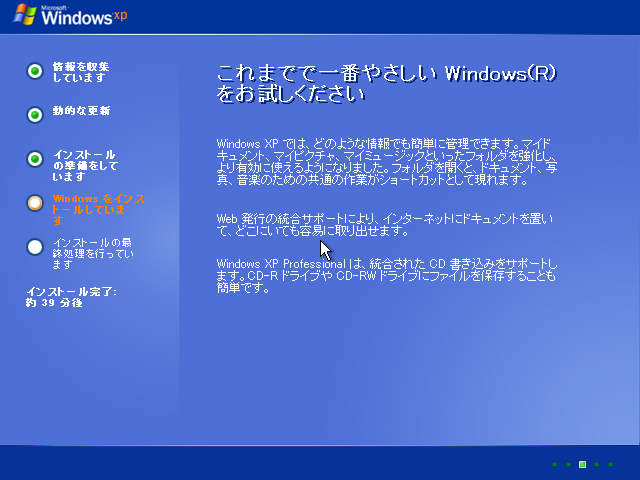
Task: Click green bullet beside インストールの準備をしています
Action: 35,159
